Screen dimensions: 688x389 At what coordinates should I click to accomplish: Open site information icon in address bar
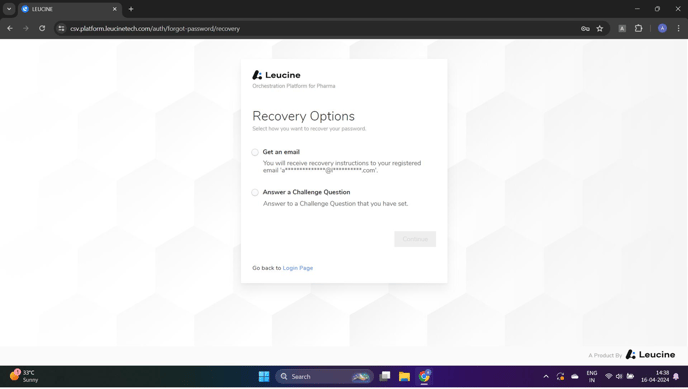click(x=61, y=29)
